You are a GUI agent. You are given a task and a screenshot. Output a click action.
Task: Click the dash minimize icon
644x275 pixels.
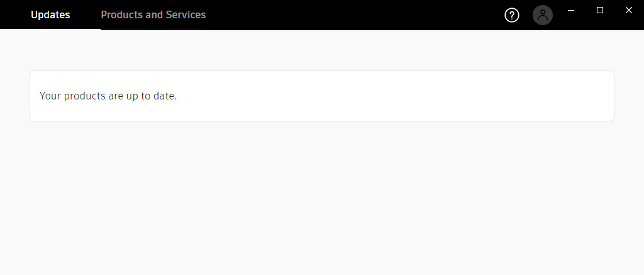(x=571, y=11)
